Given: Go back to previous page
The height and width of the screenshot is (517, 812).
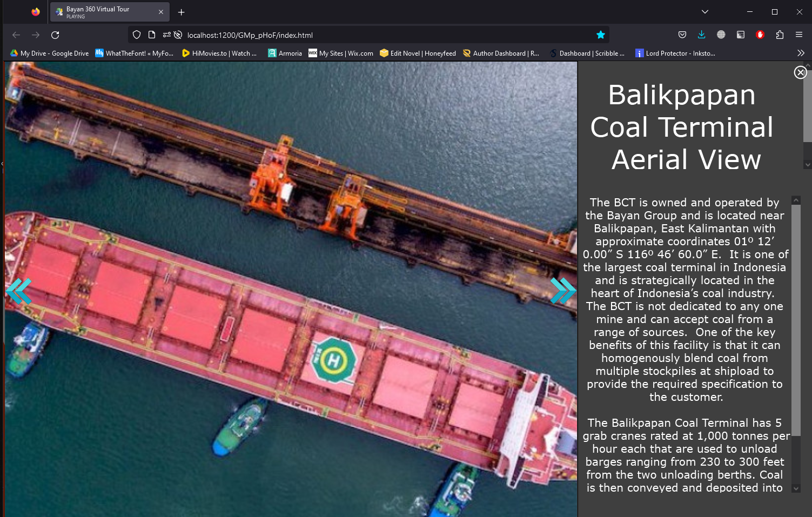Looking at the screenshot, I should point(16,35).
